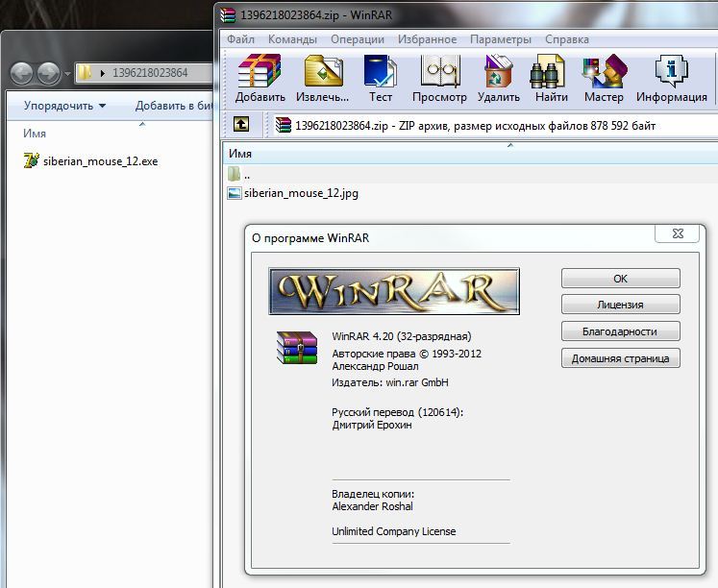Click the Лицензия button
This screenshot has height=588, width=718.
[x=621, y=305]
